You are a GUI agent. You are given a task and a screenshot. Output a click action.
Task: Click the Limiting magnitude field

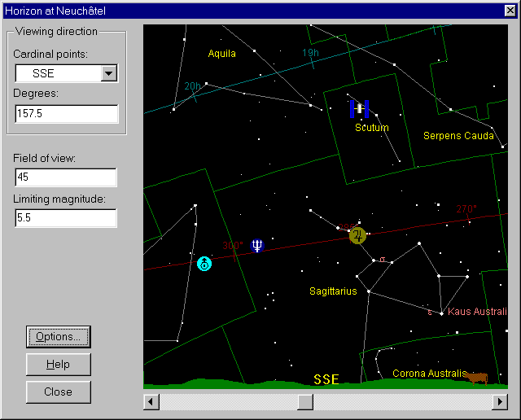coord(65,218)
